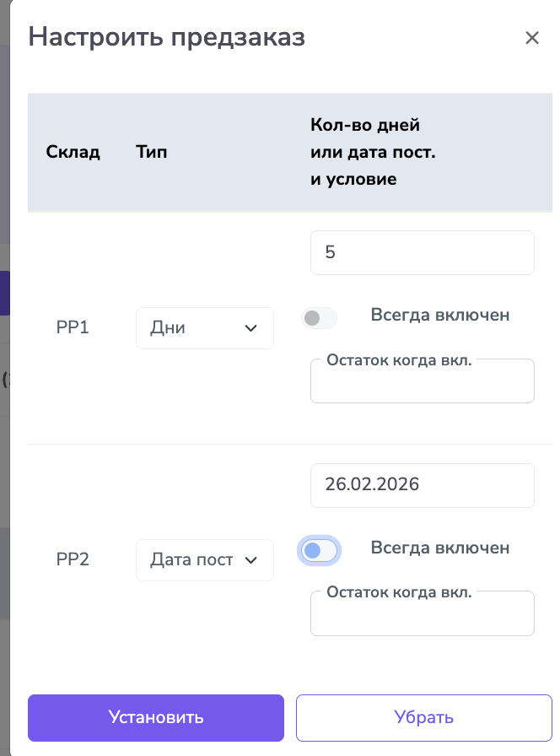Open the 'Дни' type dropdown for РР1
Viewport: 560px width, 756px height.
pos(204,328)
